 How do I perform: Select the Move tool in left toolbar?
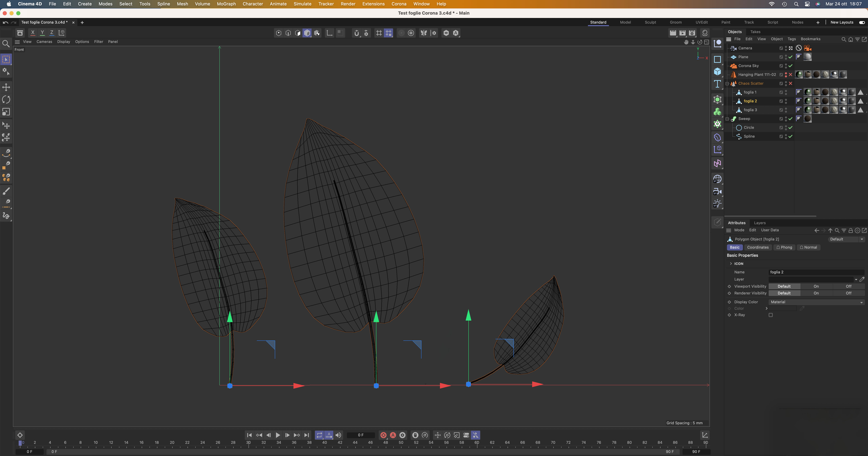pyautogui.click(x=6, y=87)
